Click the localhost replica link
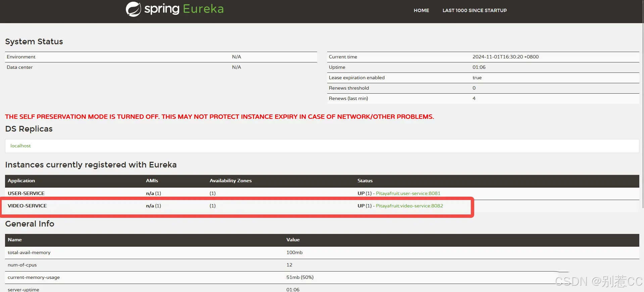The width and height of the screenshot is (644, 292). (x=20, y=146)
